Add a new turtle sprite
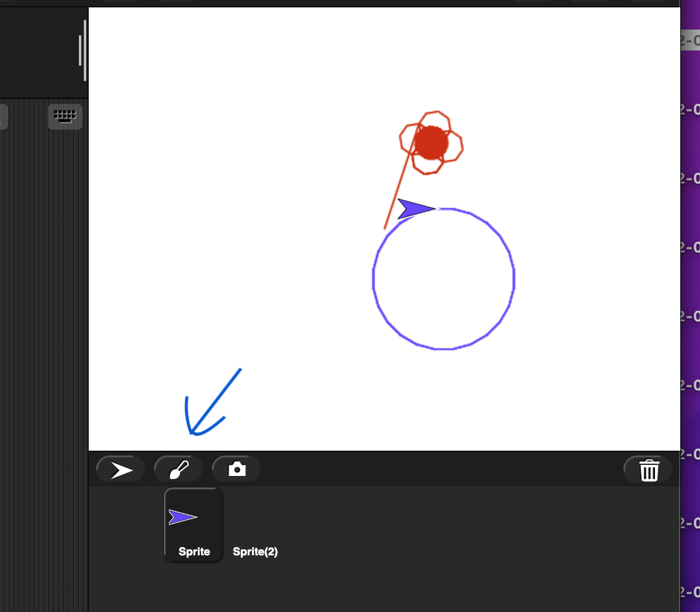The image size is (700, 612). [121, 470]
